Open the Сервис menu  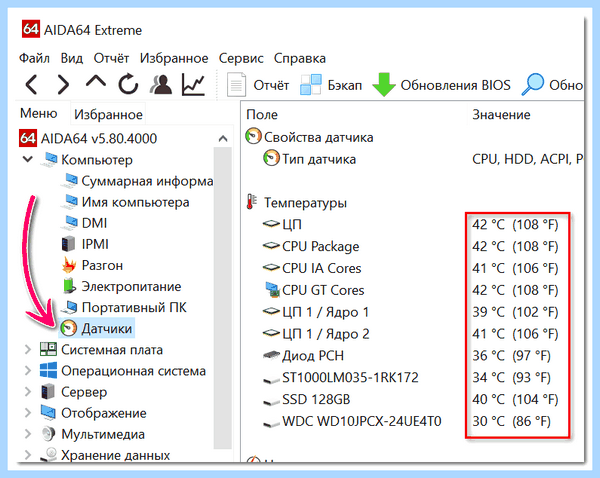pos(241,59)
